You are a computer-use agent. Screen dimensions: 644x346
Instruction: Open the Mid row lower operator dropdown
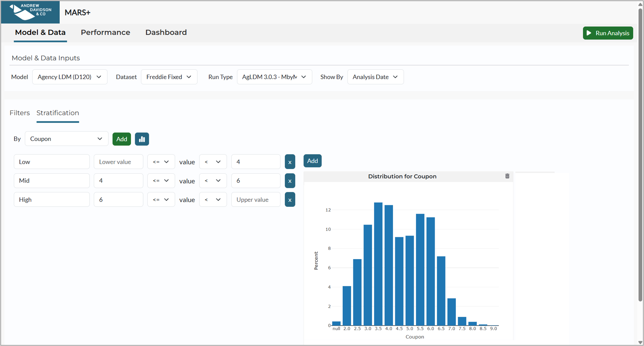(x=161, y=181)
